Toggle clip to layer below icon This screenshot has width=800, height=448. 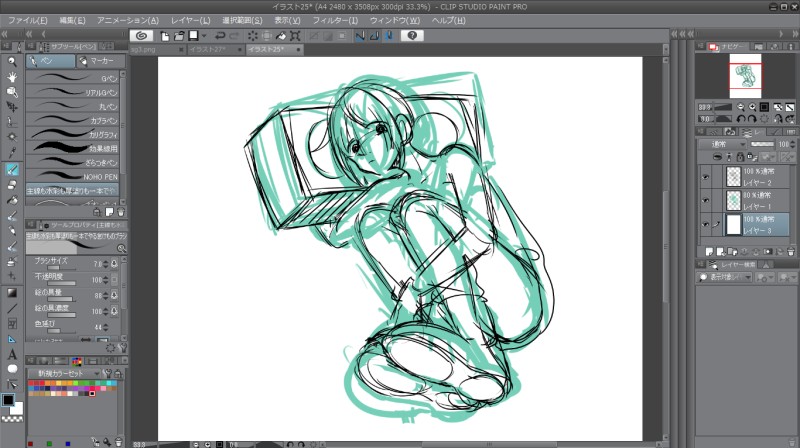coord(717,157)
